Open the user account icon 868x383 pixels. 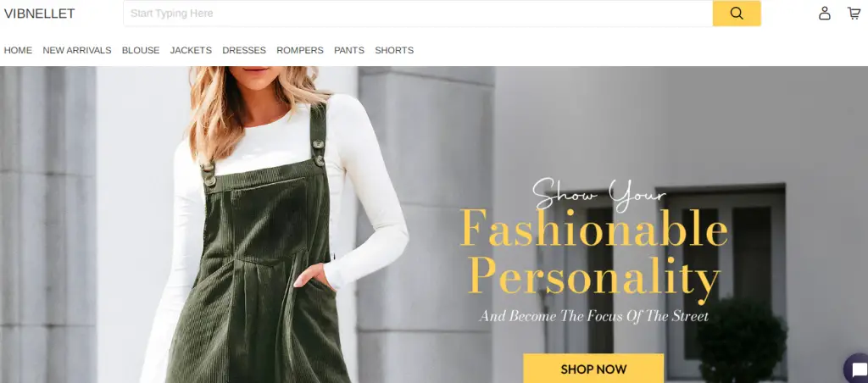[x=824, y=14]
